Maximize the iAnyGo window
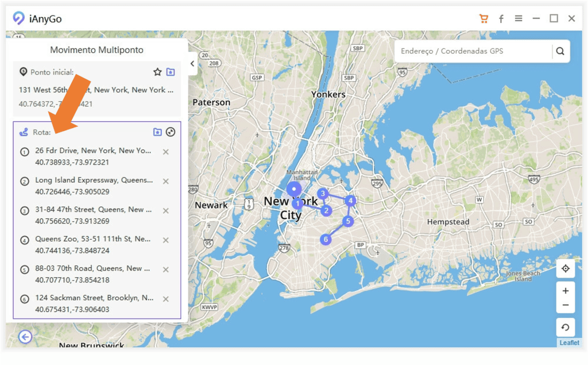The width and height of the screenshot is (588, 365). (x=554, y=18)
